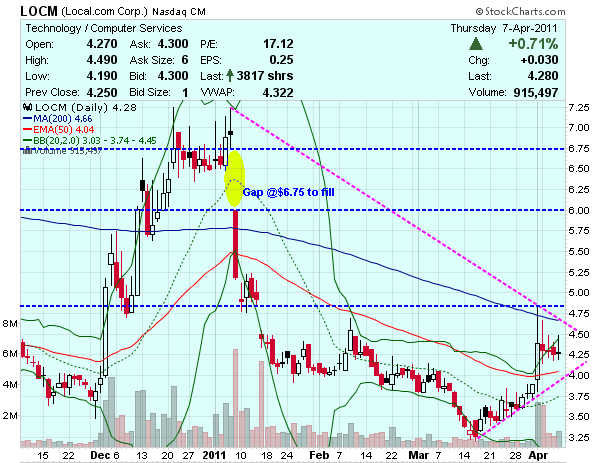
Task: Click the Dec 6 date axis label
Action: coord(105,456)
